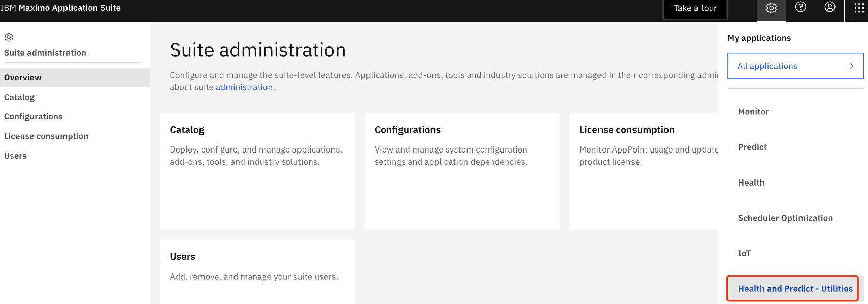This screenshot has width=868, height=304.
Task: Select Overview in the side navigation
Action: pyautogui.click(x=75, y=77)
